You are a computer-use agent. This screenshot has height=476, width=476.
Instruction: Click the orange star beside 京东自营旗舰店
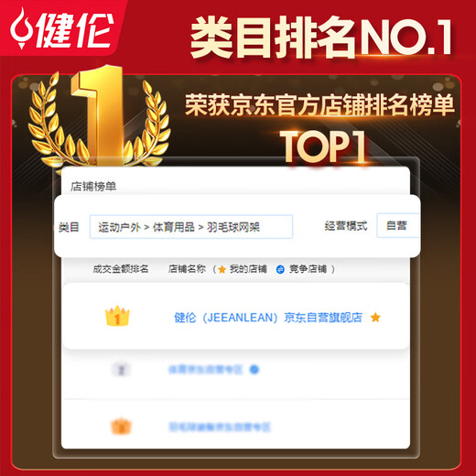pos(375,318)
